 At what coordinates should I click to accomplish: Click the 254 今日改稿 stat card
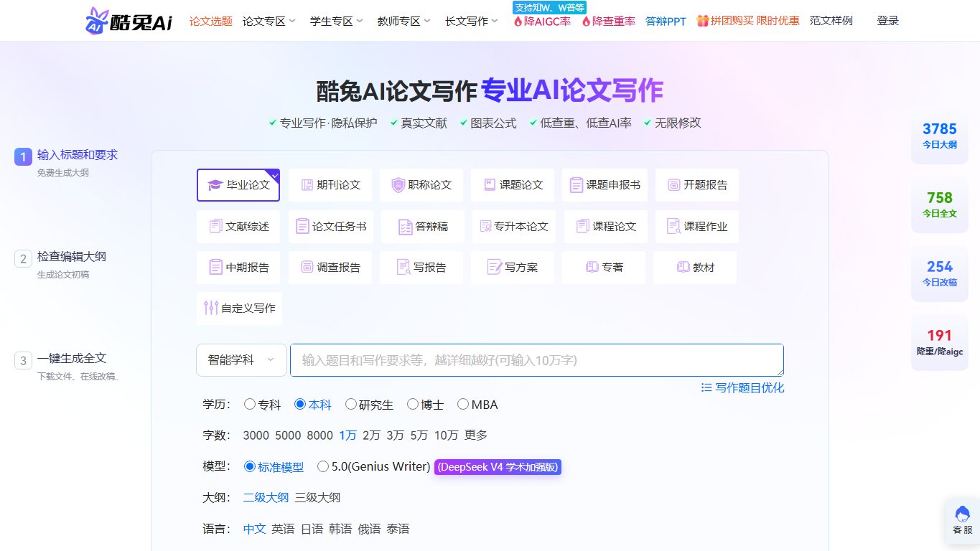coord(940,274)
